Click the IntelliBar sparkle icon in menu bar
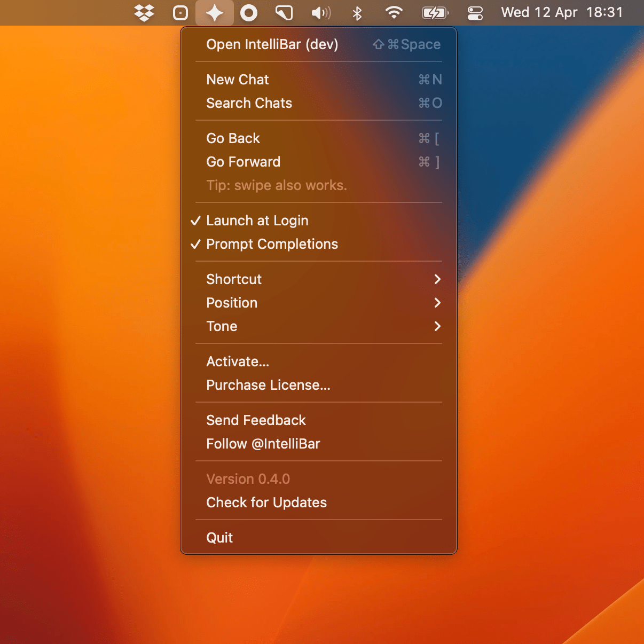644x644 pixels. pyautogui.click(x=215, y=13)
